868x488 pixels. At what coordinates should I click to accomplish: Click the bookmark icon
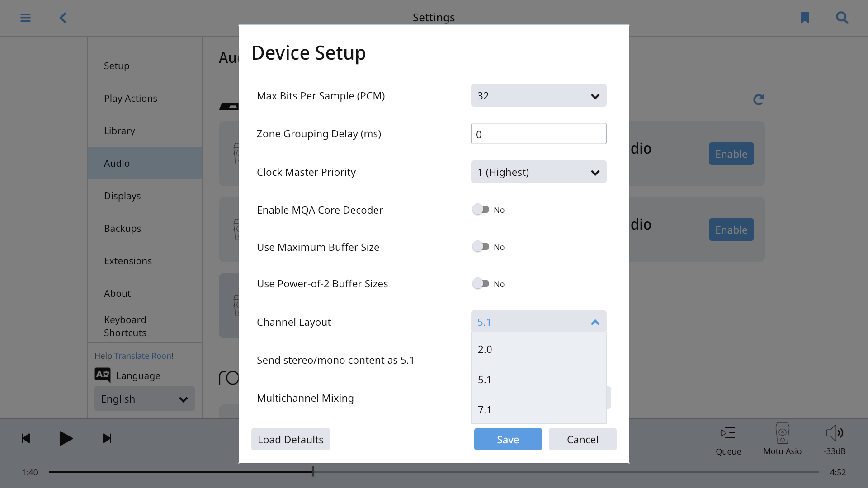tap(805, 18)
